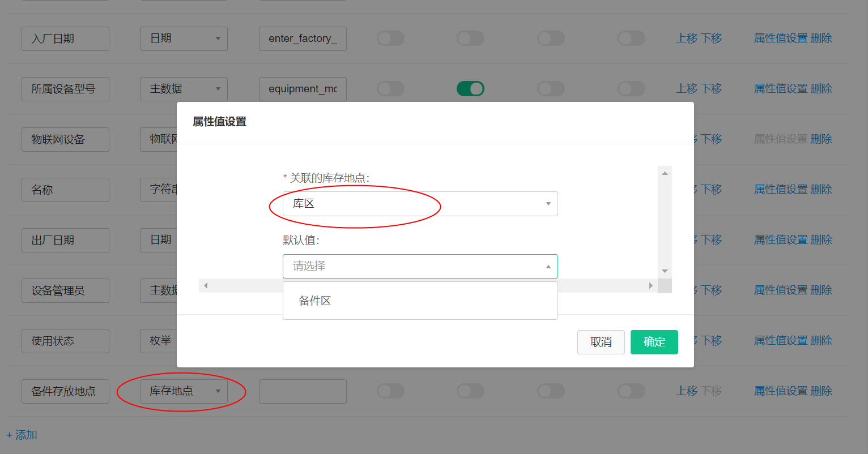Click 上移 in the 入厂日期 row

pos(687,38)
